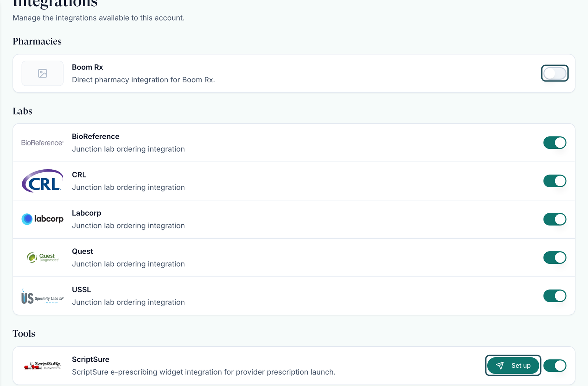Click the ScriptSure logo
The height and width of the screenshot is (386, 588).
click(42, 365)
